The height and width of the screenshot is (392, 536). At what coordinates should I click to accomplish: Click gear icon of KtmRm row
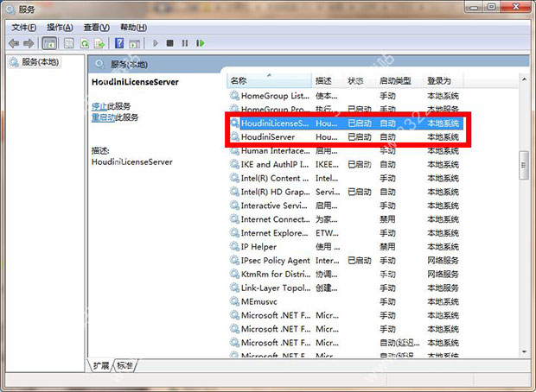pyautogui.click(x=234, y=274)
